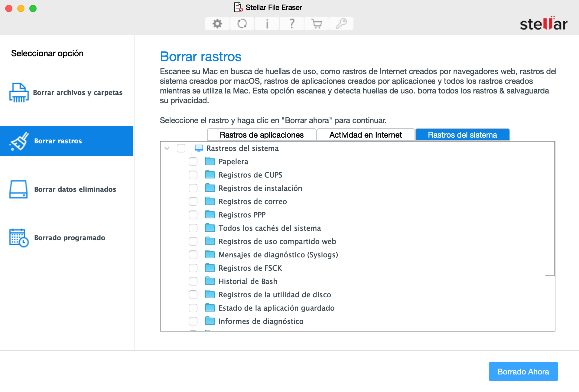Image resolution: width=579 pixels, height=392 pixels.
Task: Select the Registros de correo checkbox
Action: 193,201
